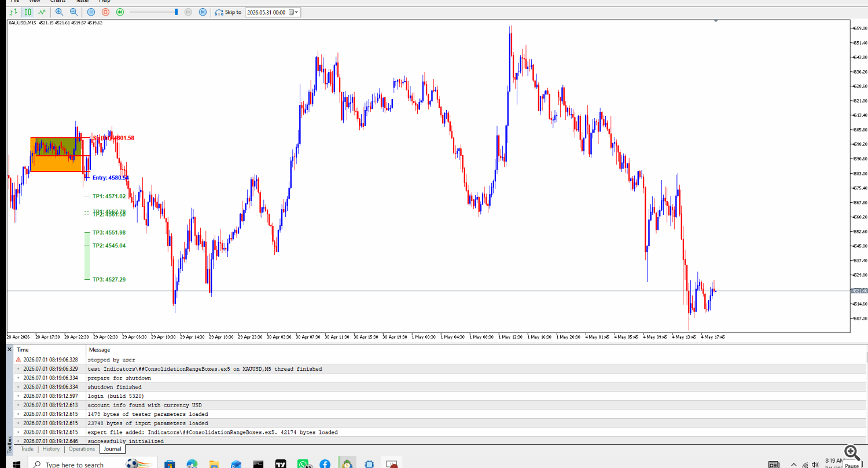The height and width of the screenshot is (468, 868).
Task: Adjust the visualization speed slider handle
Action: (x=177, y=12)
